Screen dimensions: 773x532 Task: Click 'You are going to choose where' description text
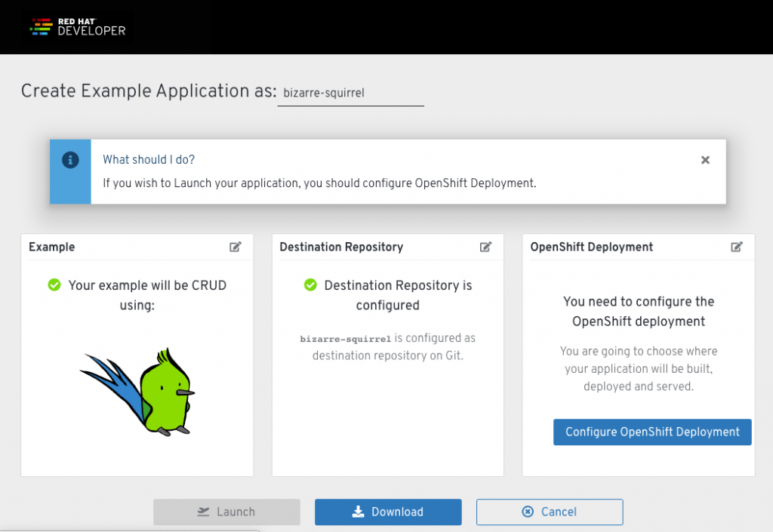coord(639,368)
